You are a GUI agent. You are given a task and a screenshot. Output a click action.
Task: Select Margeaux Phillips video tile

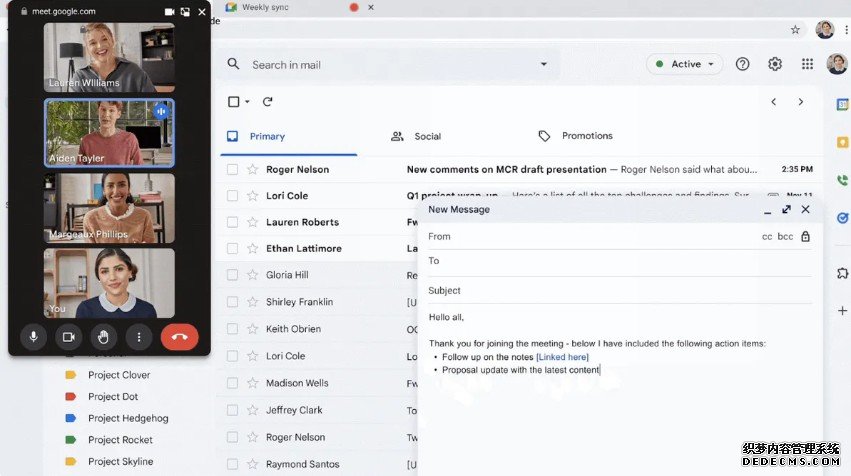coord(109,208)
